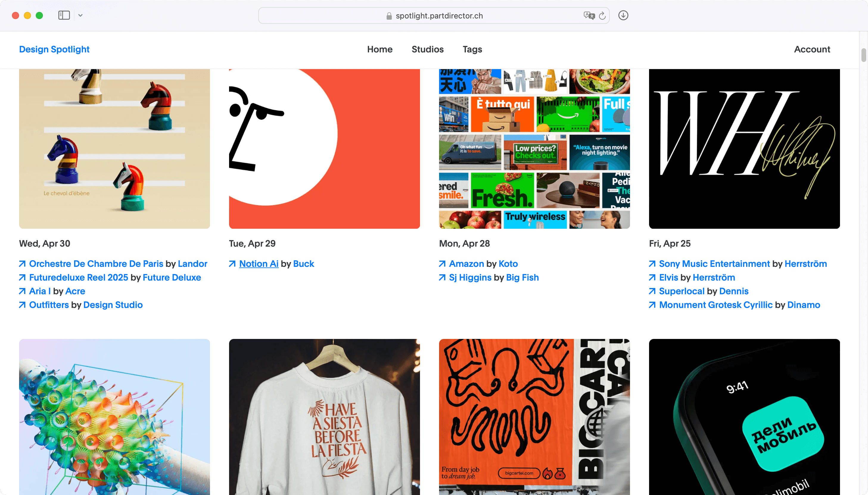Click arrow icon beside Sony Music Entertainment
The width and height of the screenshot is (868, 495).
(652, 264)
